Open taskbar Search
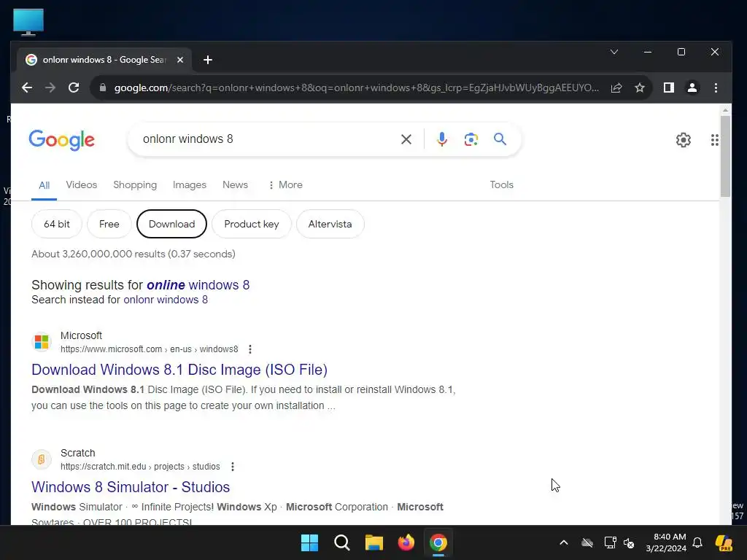Image resolution: width=747 pixels, height=560 pixels. (342, 542)
